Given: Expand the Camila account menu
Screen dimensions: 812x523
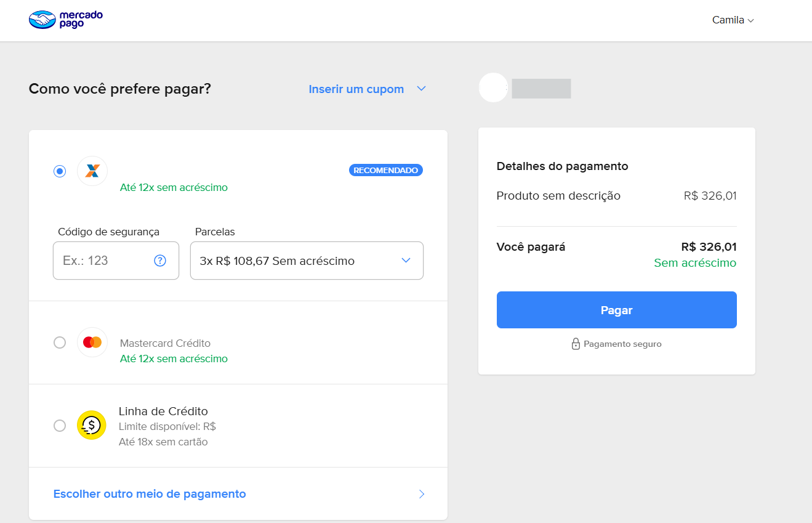Looking at the screenshot, I should [733, 20].
